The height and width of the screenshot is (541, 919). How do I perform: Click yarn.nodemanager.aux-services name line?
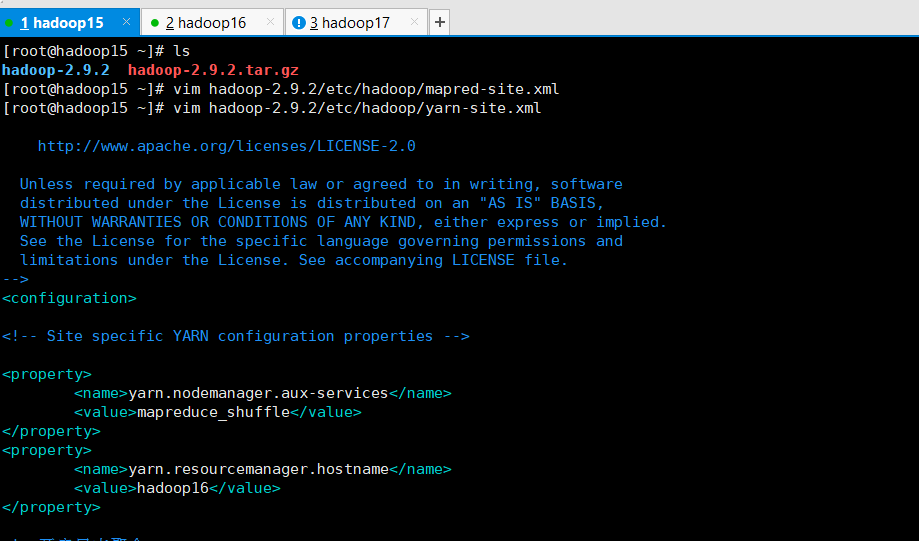tap(263, 393)
